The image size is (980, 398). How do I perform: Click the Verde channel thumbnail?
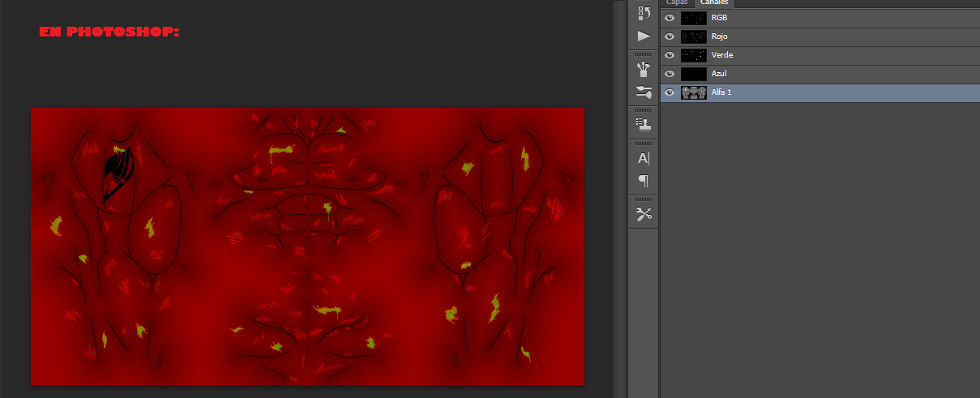694,55
